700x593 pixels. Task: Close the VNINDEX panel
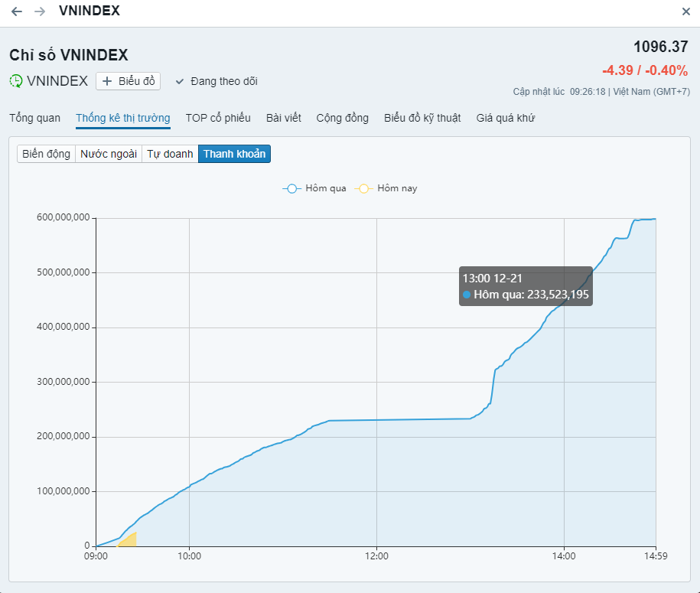685,11
